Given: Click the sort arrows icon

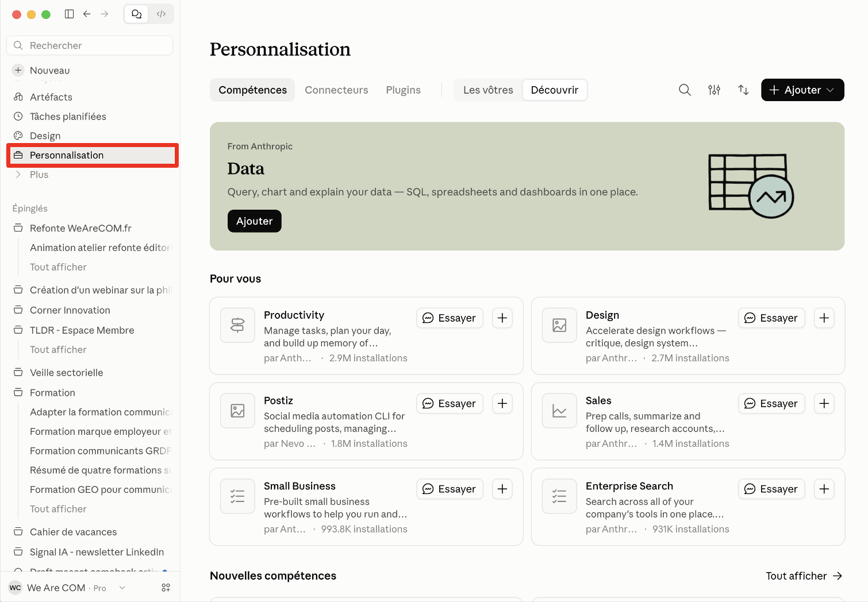Looking at the screenshot, I should [743, 90].
